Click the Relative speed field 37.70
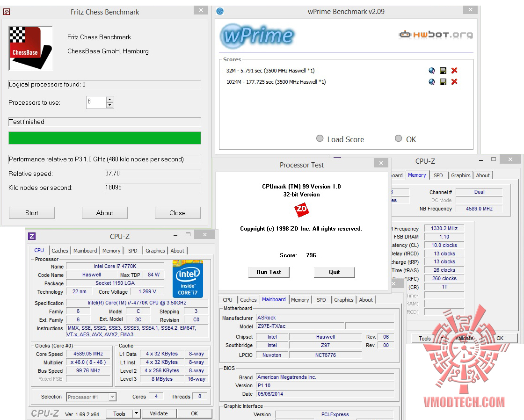524x420 pixels. click(x=153, y=174)
